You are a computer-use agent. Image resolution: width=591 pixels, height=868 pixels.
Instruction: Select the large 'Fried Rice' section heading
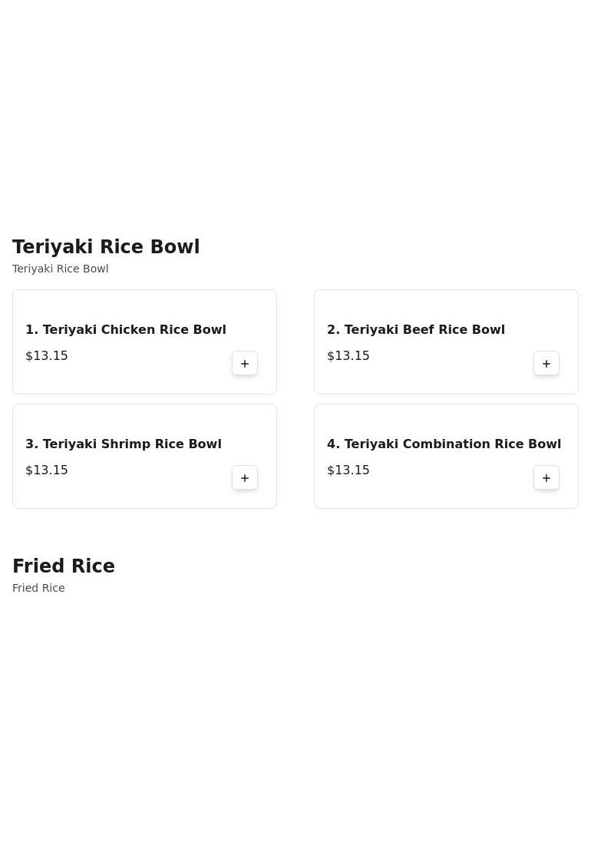[64, 566]
